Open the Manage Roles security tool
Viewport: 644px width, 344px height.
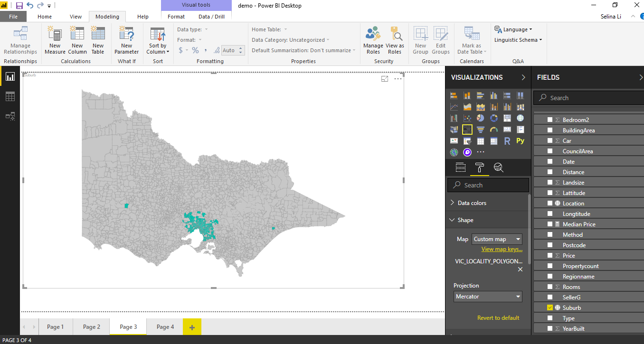(x=373, y=40)
